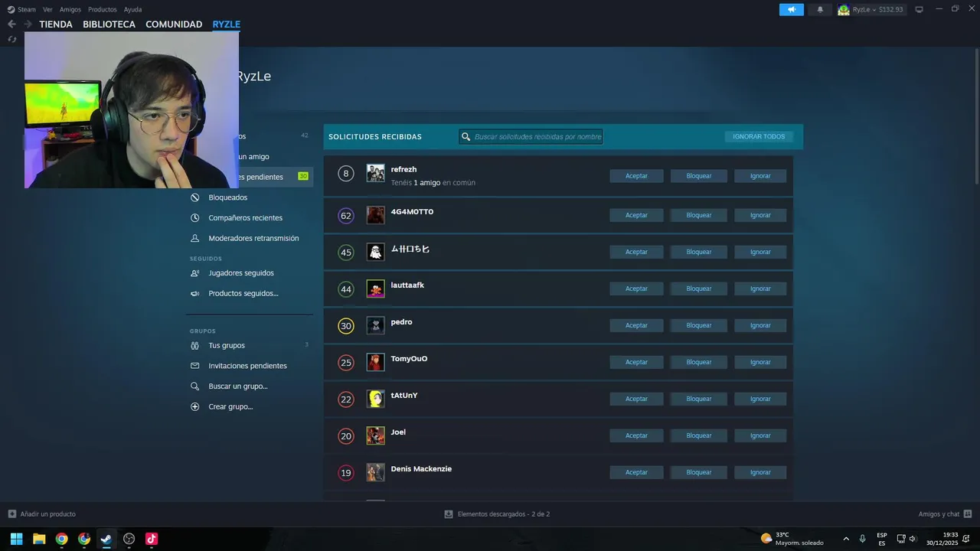
Task: Open the Productos menu
Action: pyautogui.click(x=103, y=10)
